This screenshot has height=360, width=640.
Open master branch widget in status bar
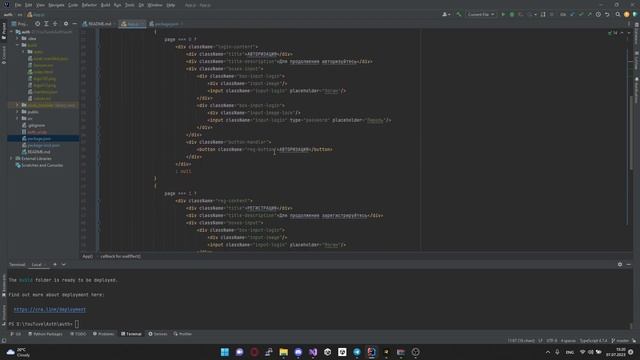point(620,340)
